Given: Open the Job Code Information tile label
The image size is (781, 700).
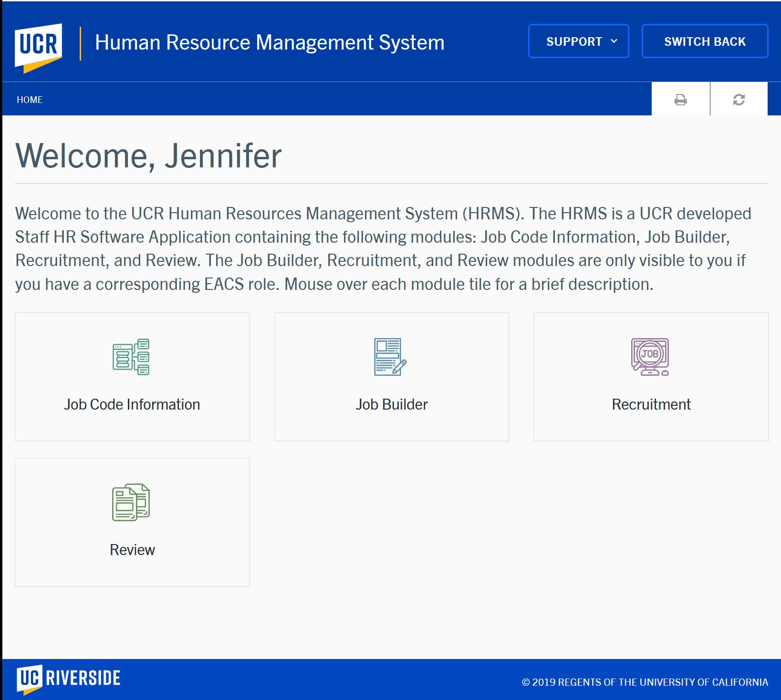Looking at the screenshot, I should pyautogui.click(x=132, y=404).
